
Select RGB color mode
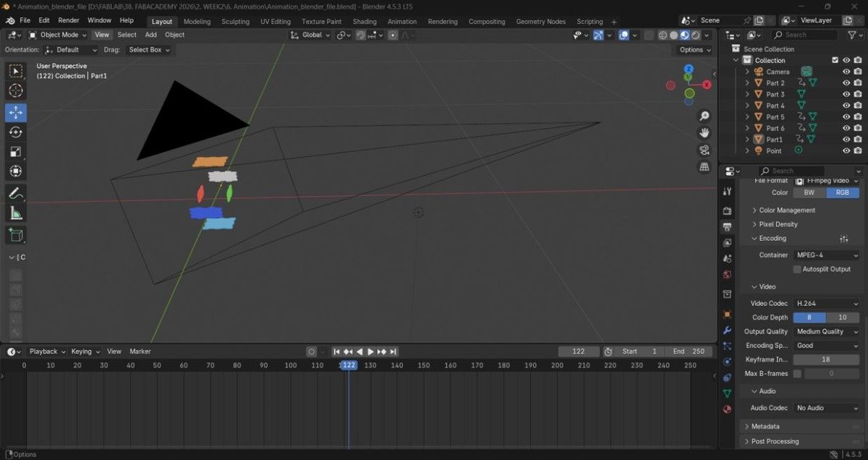click(x=843, y=192)
